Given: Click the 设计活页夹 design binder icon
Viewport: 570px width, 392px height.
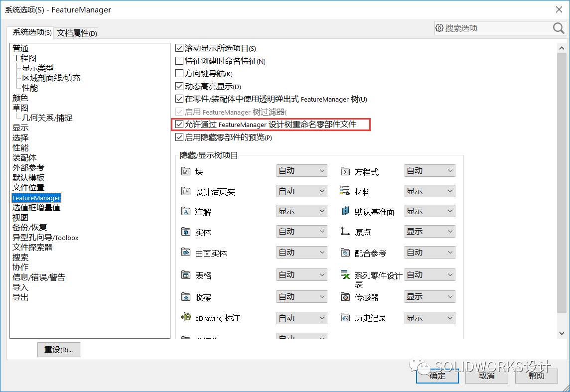Looking at the screenshot, I should [x=186, y=191].
